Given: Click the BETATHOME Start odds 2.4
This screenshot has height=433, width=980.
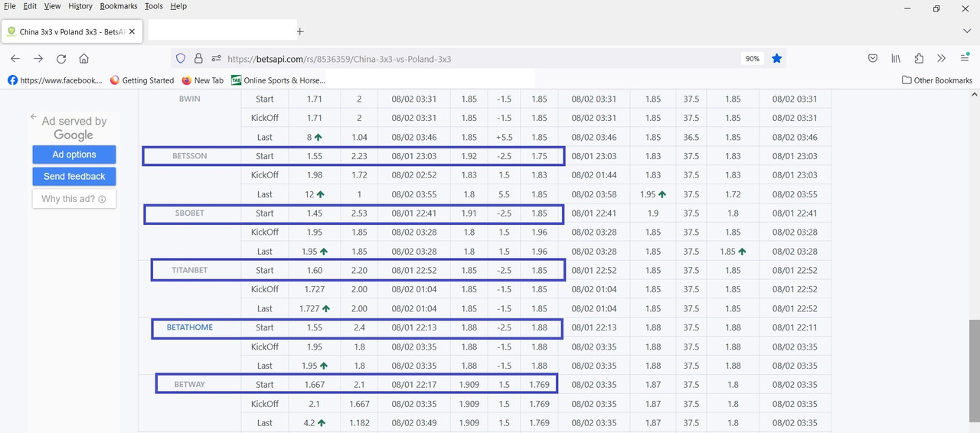Looking at the screenshot, I should (359, 327).
